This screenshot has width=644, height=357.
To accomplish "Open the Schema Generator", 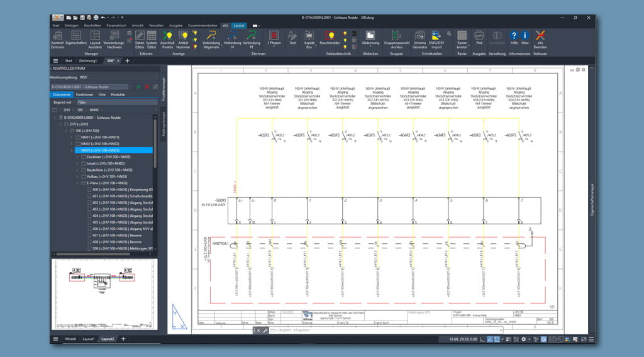I will pos(419,39).
